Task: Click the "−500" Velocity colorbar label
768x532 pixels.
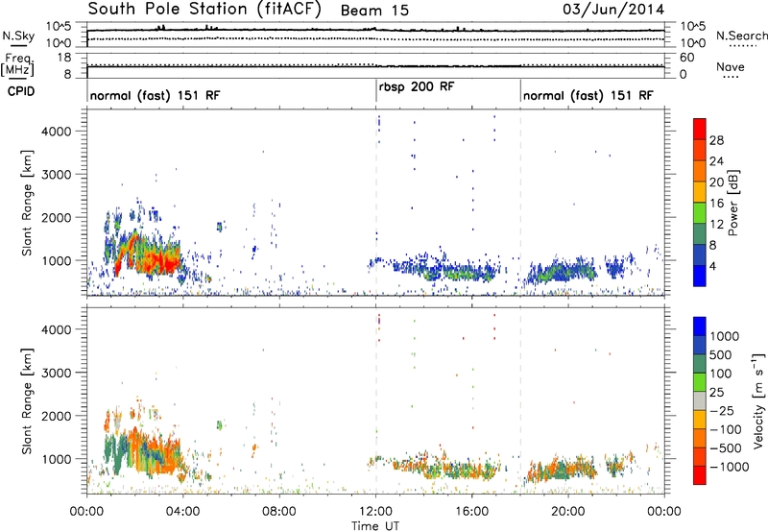Action: point(726,448)
